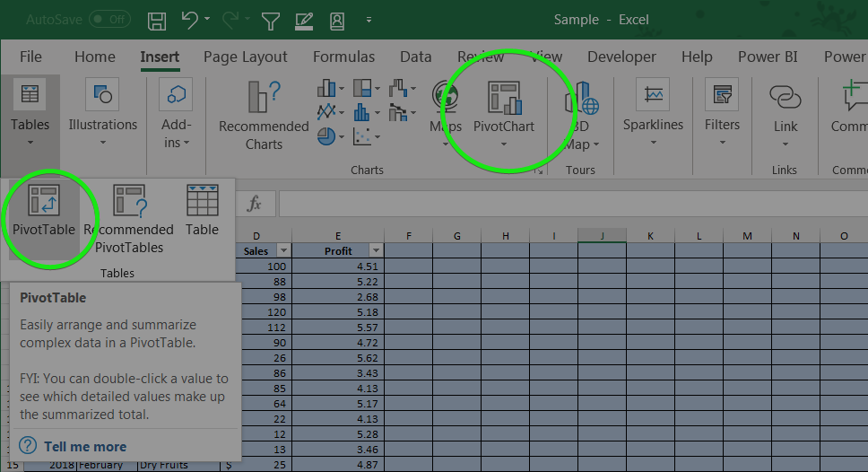Click the Link button

click(x=785, y=115)
